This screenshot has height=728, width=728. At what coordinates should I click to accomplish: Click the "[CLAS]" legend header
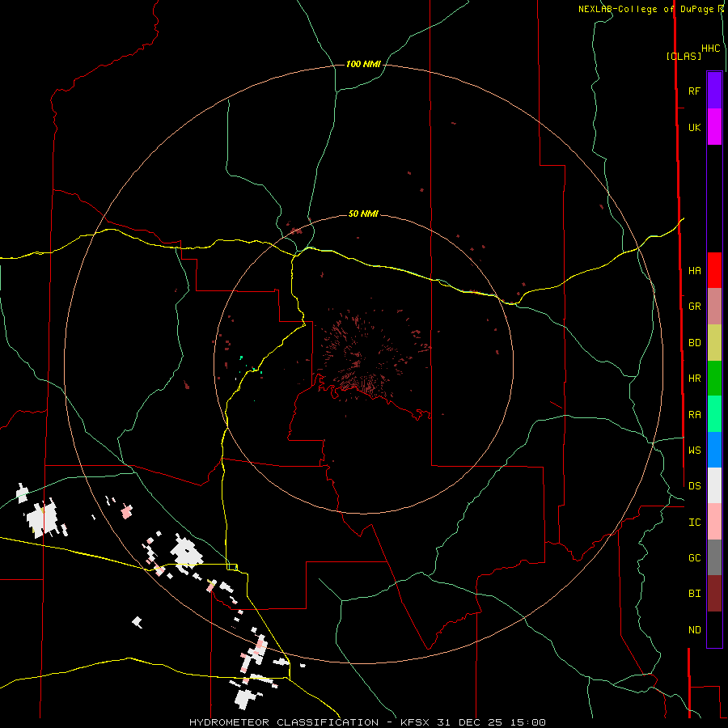click(x=684, y=56)
